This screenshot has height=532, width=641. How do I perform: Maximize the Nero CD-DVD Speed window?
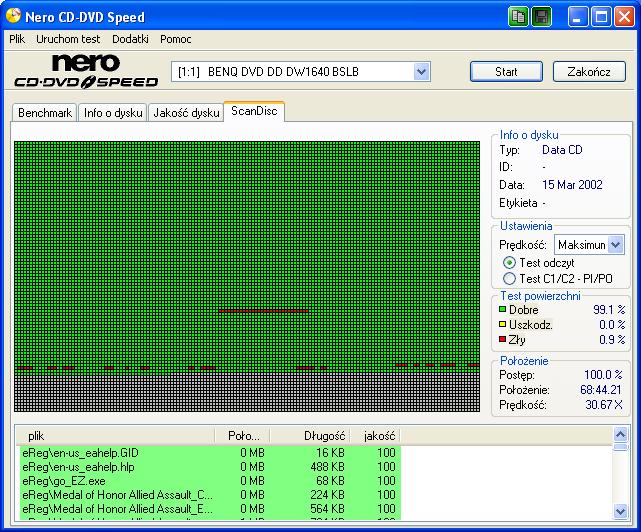click(x=601, y=17)
